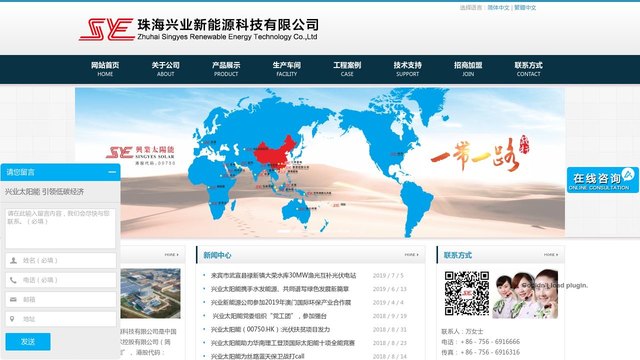Open news about 2019年澳门国际环保产业合作展

281,302
